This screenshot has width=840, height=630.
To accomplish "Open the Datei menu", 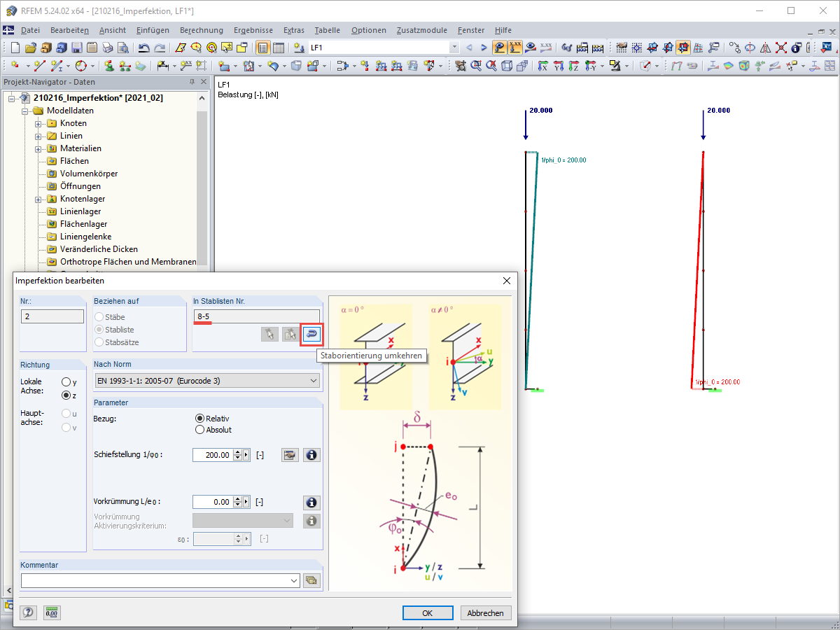I will pos(30,30).
